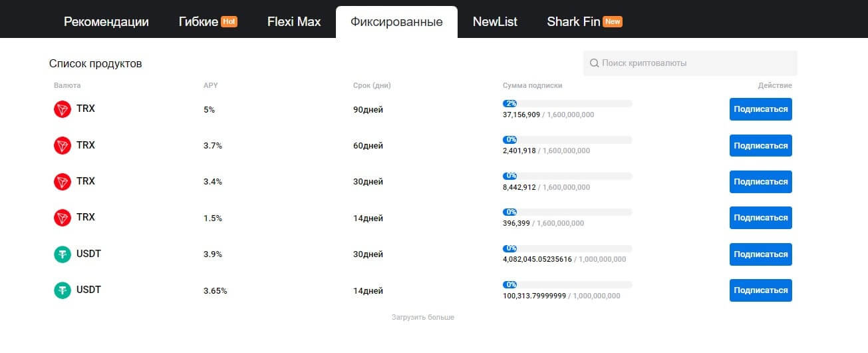
Task: Select the TRX logo in the 30-day row
Action: click(x=63, y=181)
